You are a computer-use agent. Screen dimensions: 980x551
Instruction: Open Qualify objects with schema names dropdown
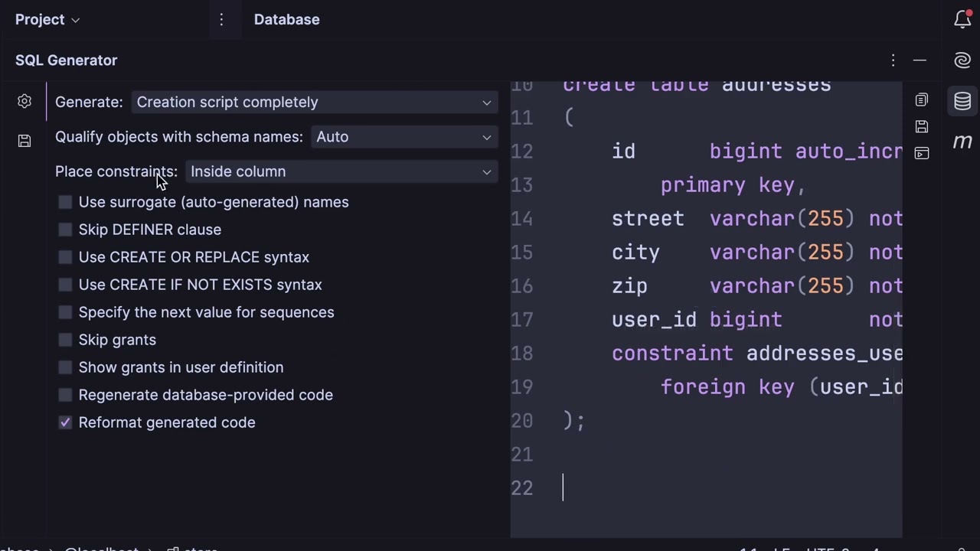tap(404, 137)
